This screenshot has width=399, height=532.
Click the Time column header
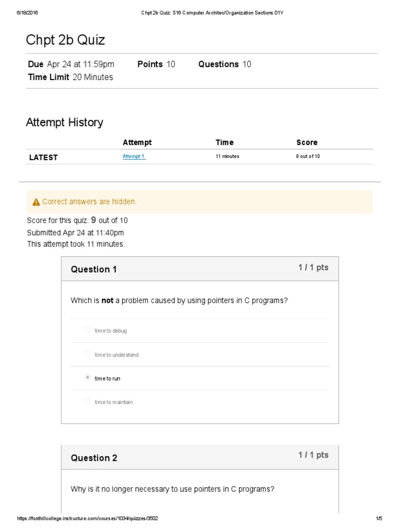point(224,142)
